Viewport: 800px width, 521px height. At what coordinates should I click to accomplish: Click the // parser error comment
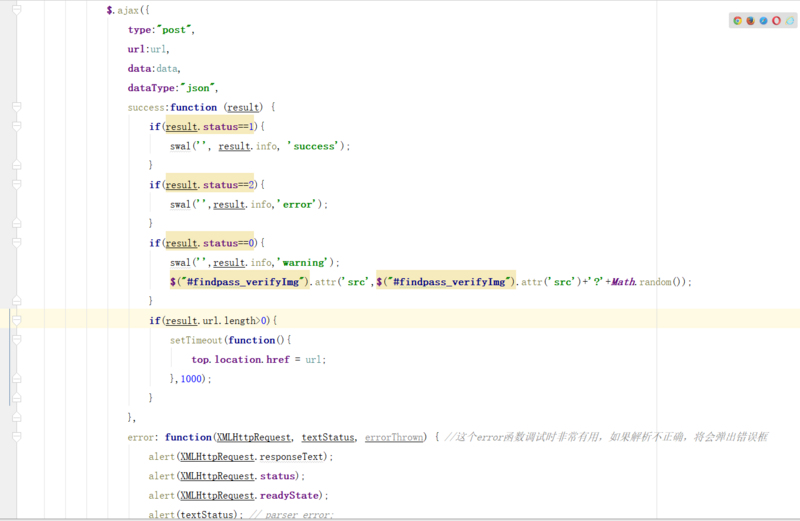pos(291,514)
